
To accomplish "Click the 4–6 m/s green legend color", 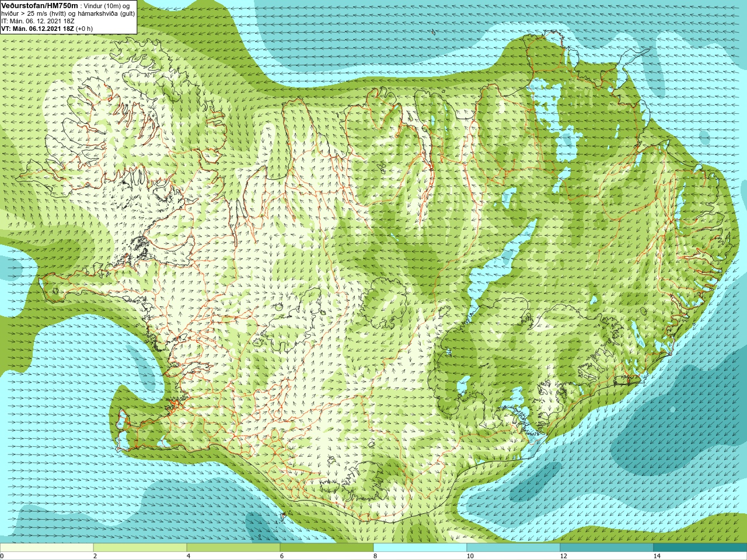I will [x=233, y=548].
